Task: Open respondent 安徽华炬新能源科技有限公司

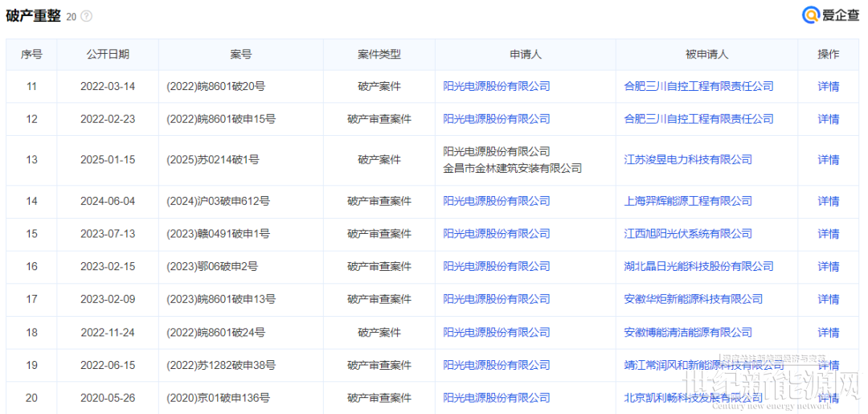Action: click(693, 299)
